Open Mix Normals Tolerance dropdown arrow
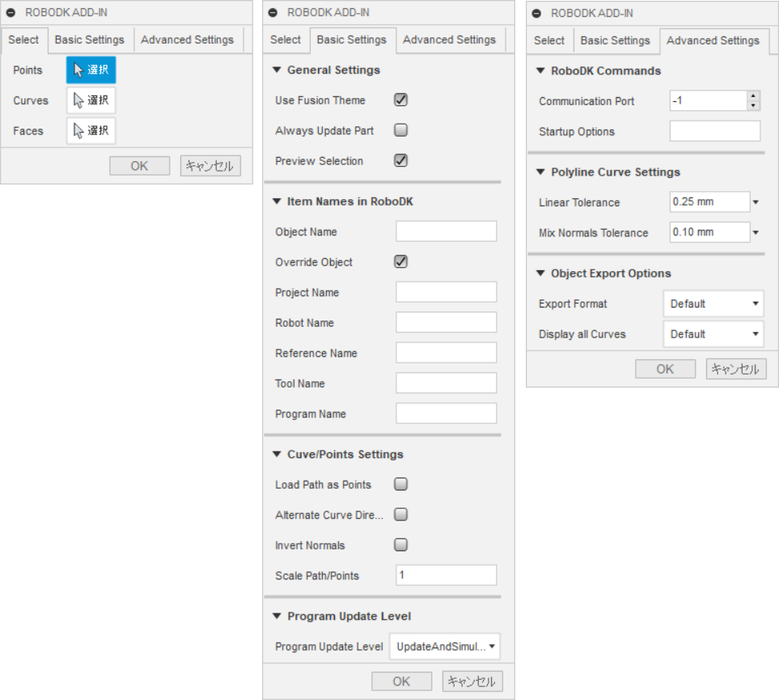This screenshot has height=700, width=779. 756,233
